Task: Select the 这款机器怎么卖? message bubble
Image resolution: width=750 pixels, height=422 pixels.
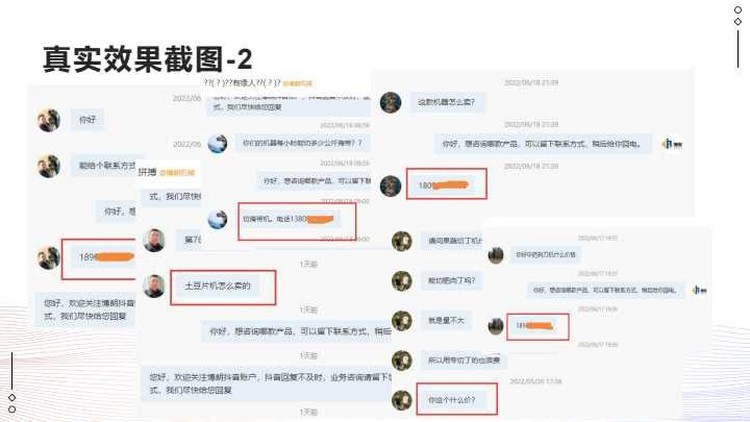Action: 447,102
